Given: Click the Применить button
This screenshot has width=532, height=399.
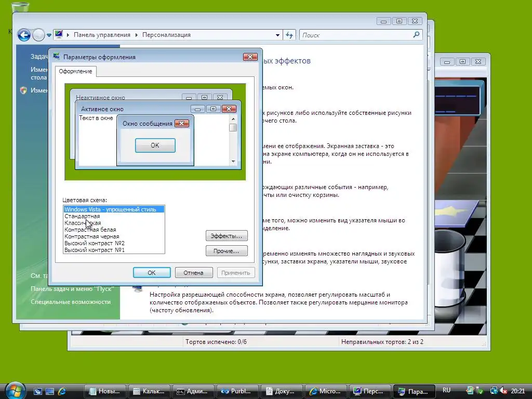Looking at the screenshot, I should (x=236, y=272).
